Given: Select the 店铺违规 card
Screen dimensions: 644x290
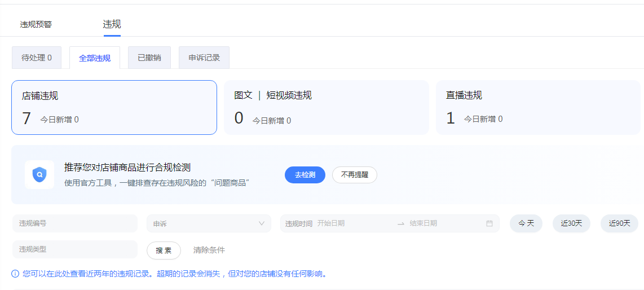Looking at the screenshot, I should 114,107.
